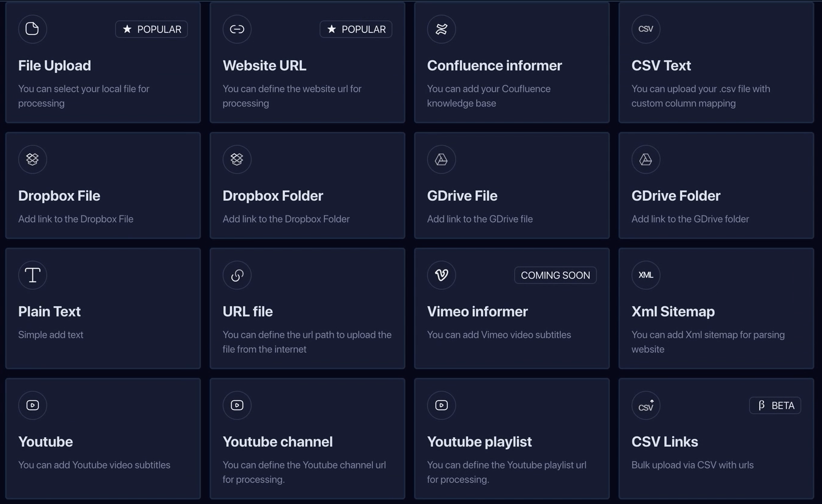Click 'Add link to the Dropbox Folder' text
Screen dimensions: 822x504
286,219
